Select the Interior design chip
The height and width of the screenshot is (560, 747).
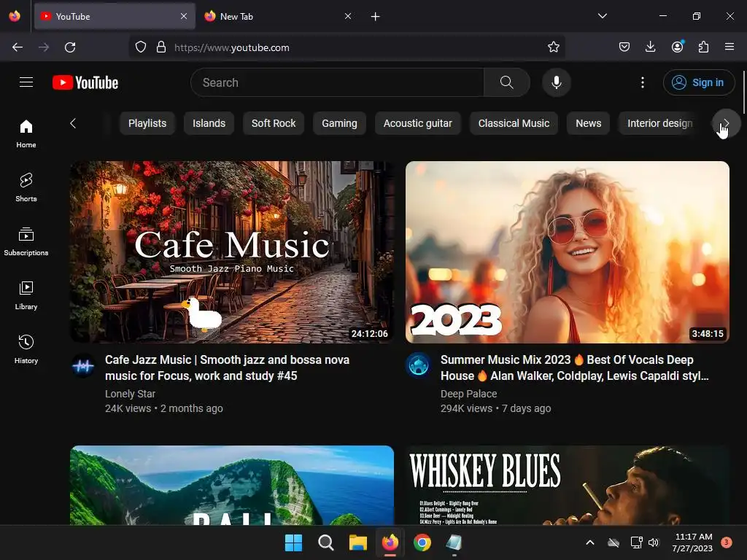(659, 123)
